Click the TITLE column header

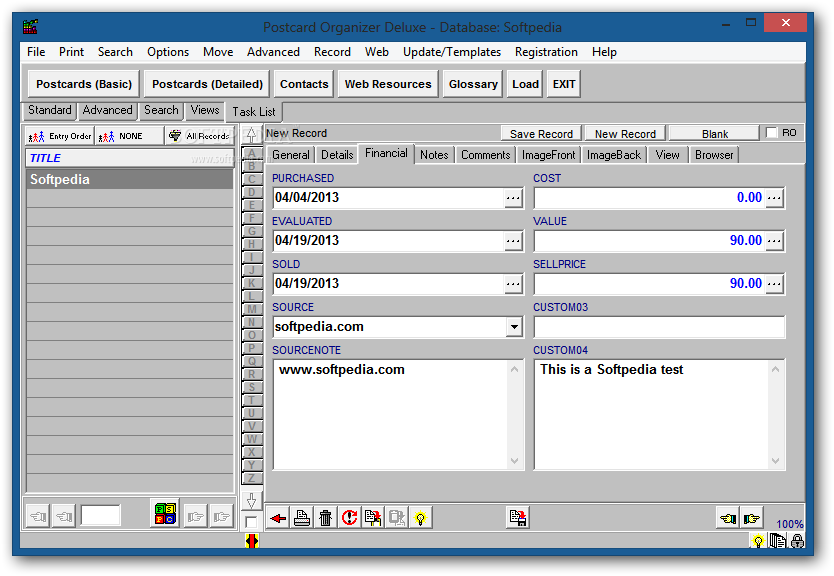(129, 158)
